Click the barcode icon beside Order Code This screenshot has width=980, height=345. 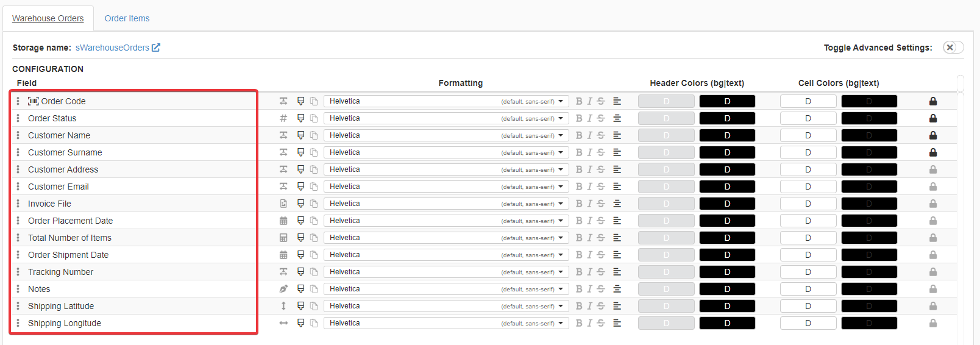click(33, 101)
